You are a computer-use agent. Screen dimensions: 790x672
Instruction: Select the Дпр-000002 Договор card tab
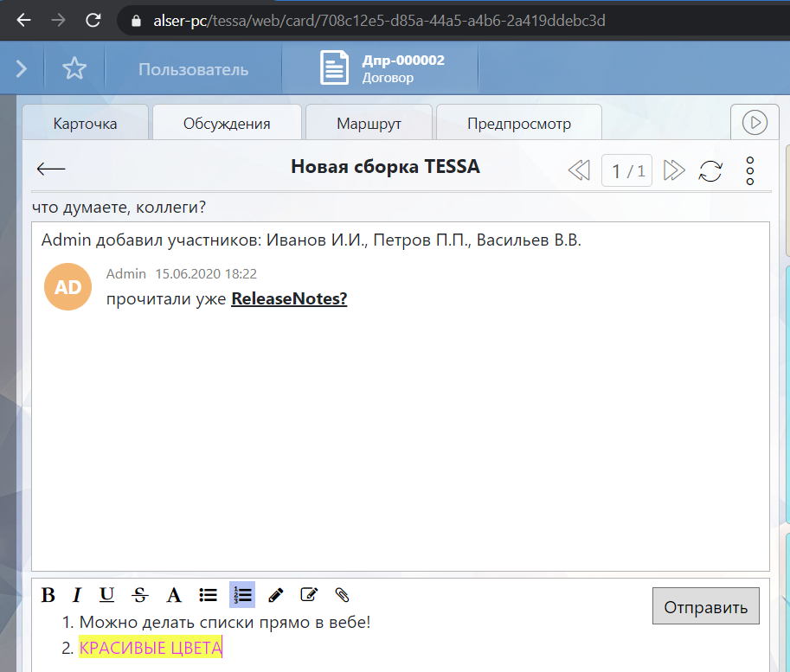380,68
